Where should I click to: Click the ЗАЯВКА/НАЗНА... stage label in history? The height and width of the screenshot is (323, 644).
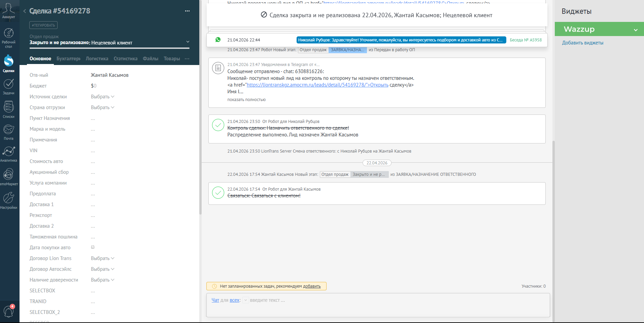point(347,50)
